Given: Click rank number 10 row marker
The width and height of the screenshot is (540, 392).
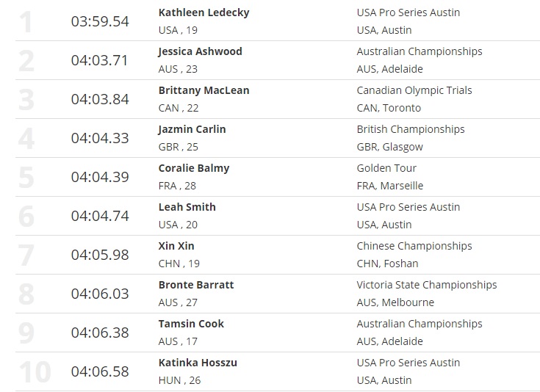Looking at the screenshot, I should click(35, 371).
